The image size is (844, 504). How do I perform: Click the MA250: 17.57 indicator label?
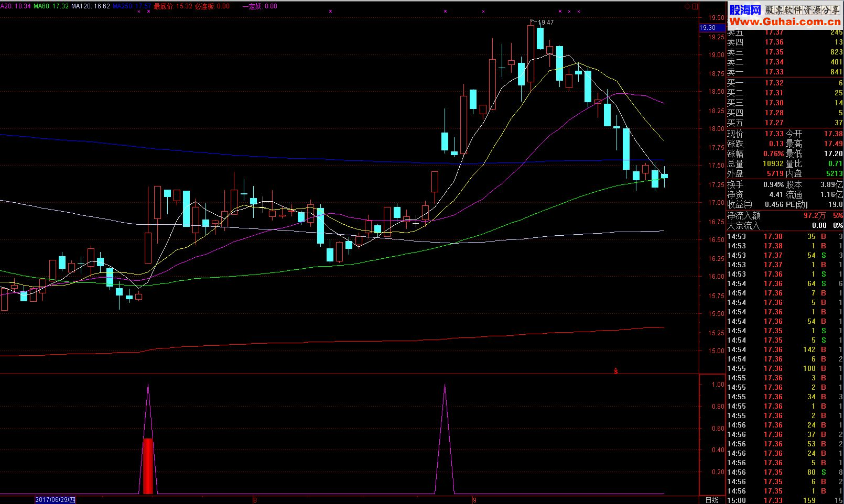click(132, 6)
